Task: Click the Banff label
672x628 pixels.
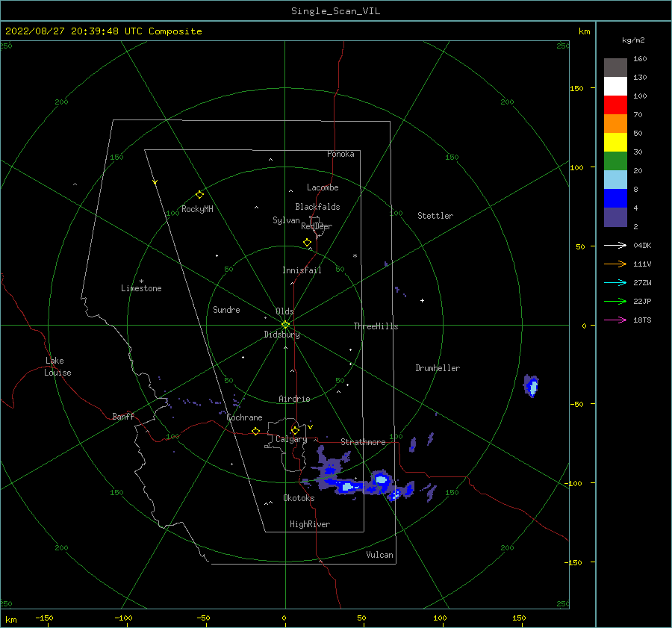Action: (123, 417)
